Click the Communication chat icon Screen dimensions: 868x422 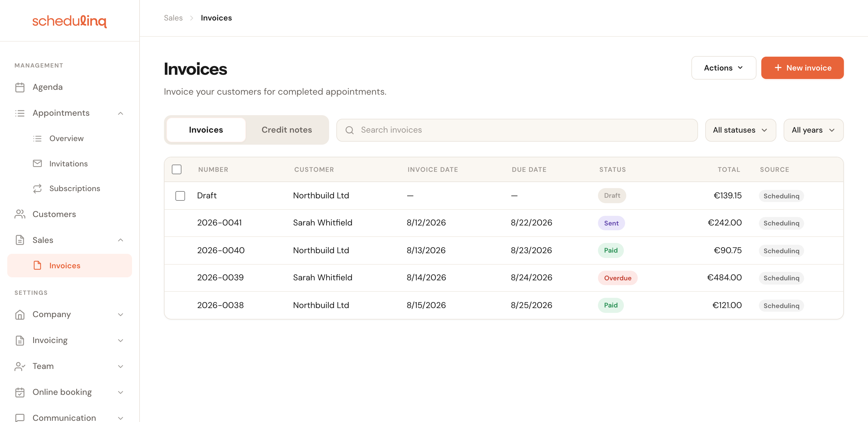click(x=20, y=417)
